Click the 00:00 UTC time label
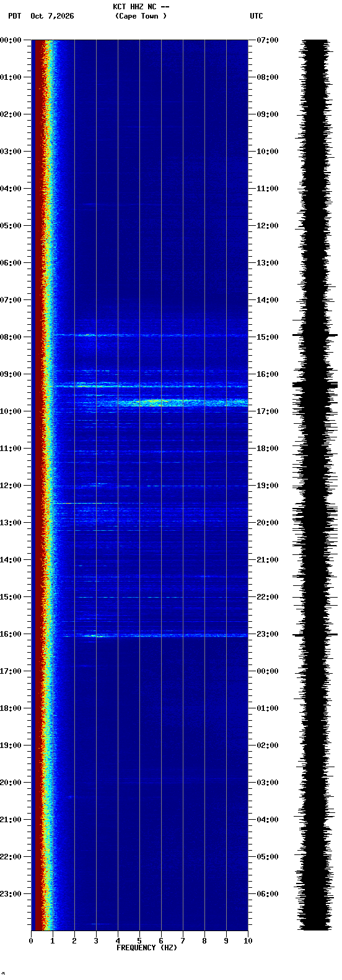The height and width of the screenshot is (980, 342). tap(268, 671)
